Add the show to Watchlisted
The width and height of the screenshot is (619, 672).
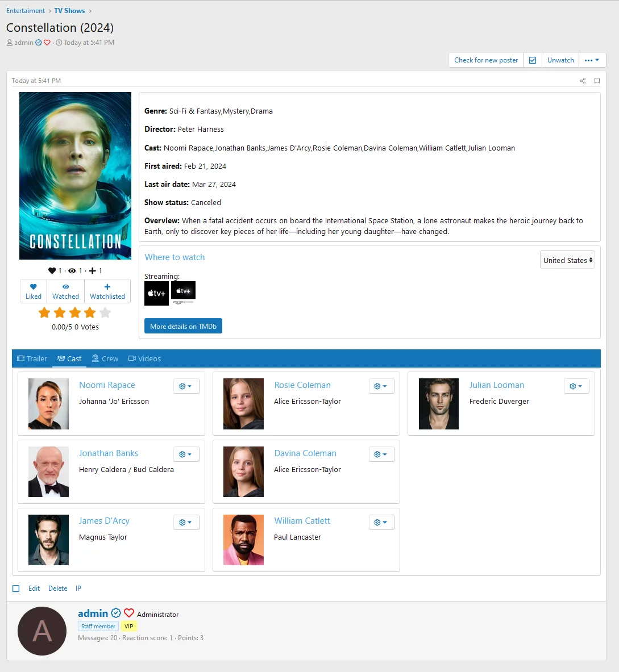(x=107, y=291)
